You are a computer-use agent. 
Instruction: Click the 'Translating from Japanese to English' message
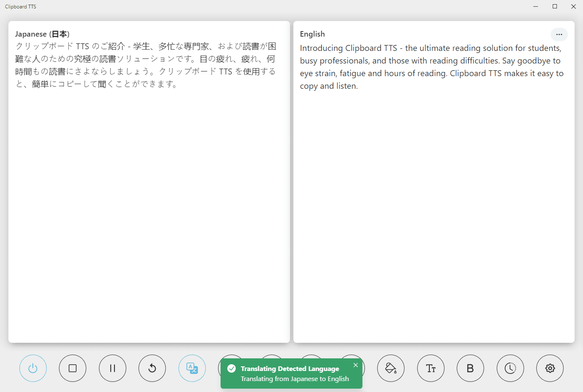coord(295,379)
